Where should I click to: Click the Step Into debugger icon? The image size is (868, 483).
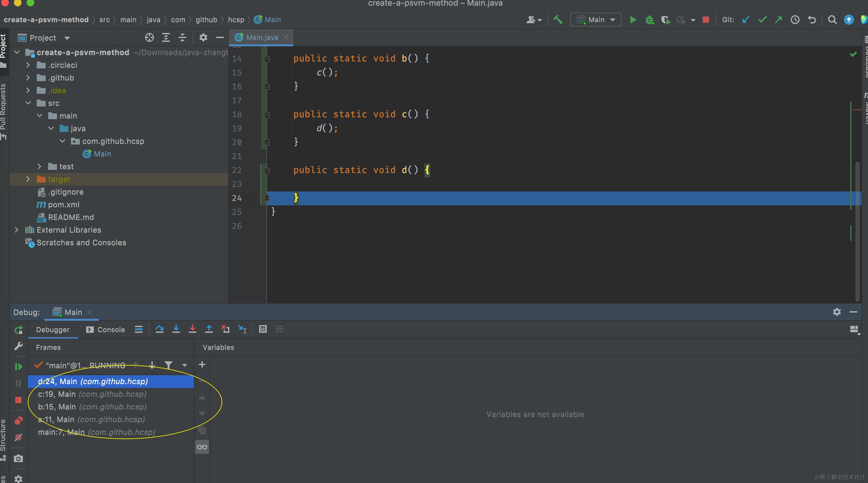click(176, 329)
